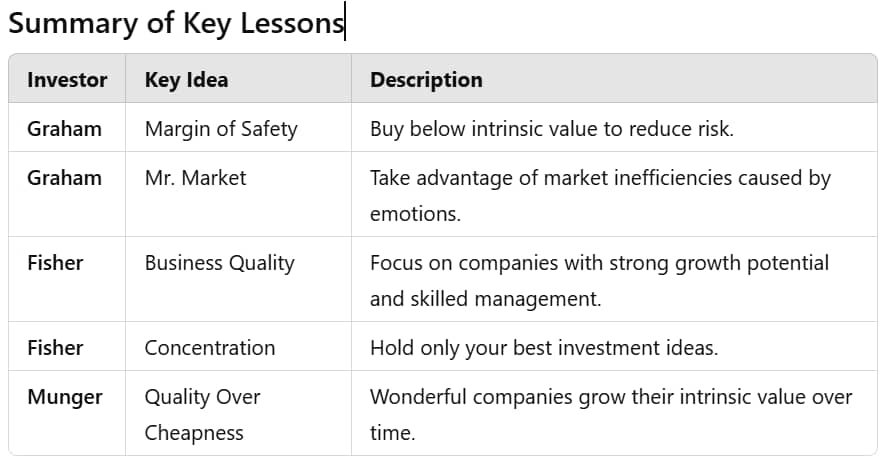
Task: Click the 'Wonderful companies grow' description
Action: pos(611,414)
